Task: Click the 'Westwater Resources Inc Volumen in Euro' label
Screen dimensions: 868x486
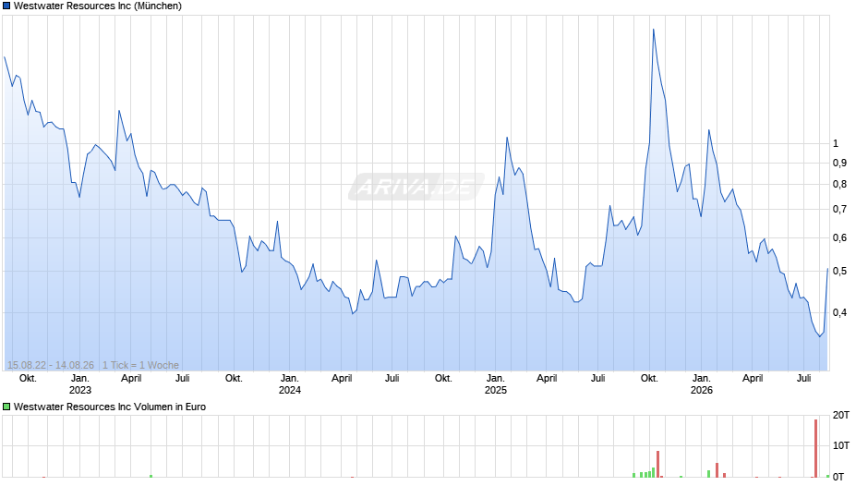Action: 110,407
